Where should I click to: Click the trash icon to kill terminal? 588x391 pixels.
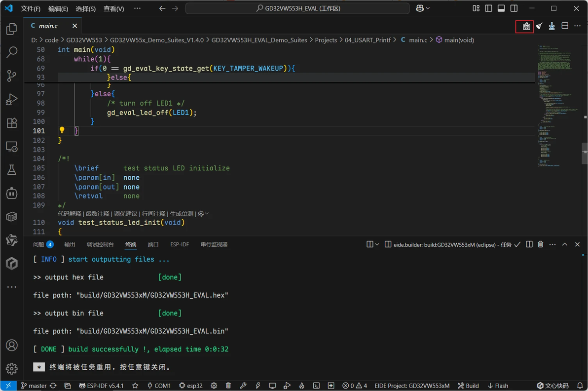(x=540, y=244)
